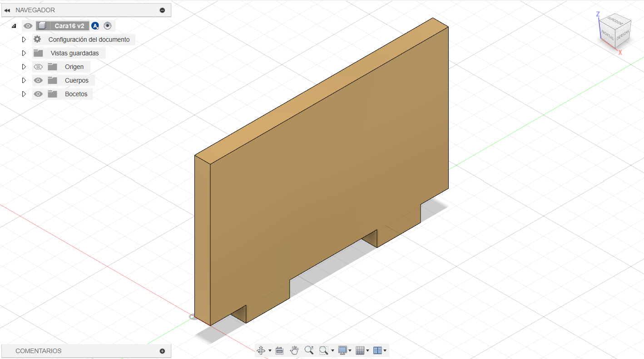Expand Configuración del documento node
Image resolution: width=644 pixels, height=359 pixels.
click(24, 39)
